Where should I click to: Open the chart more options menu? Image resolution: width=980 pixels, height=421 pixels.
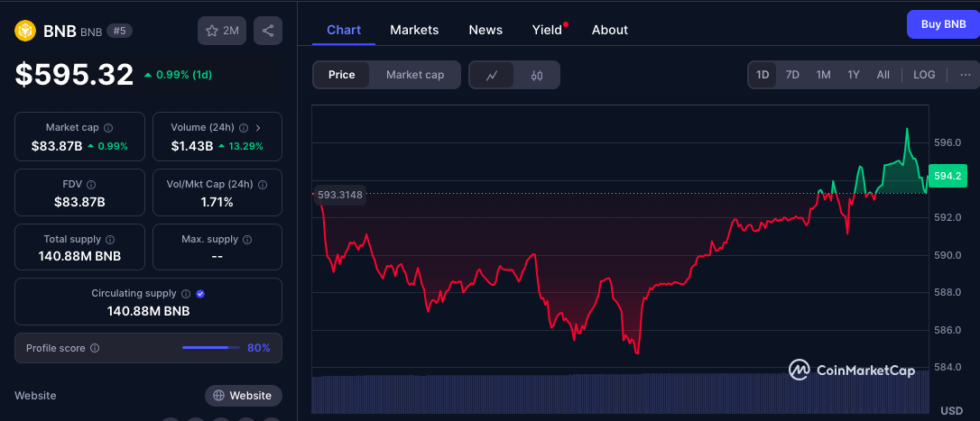tap(965, 75)
